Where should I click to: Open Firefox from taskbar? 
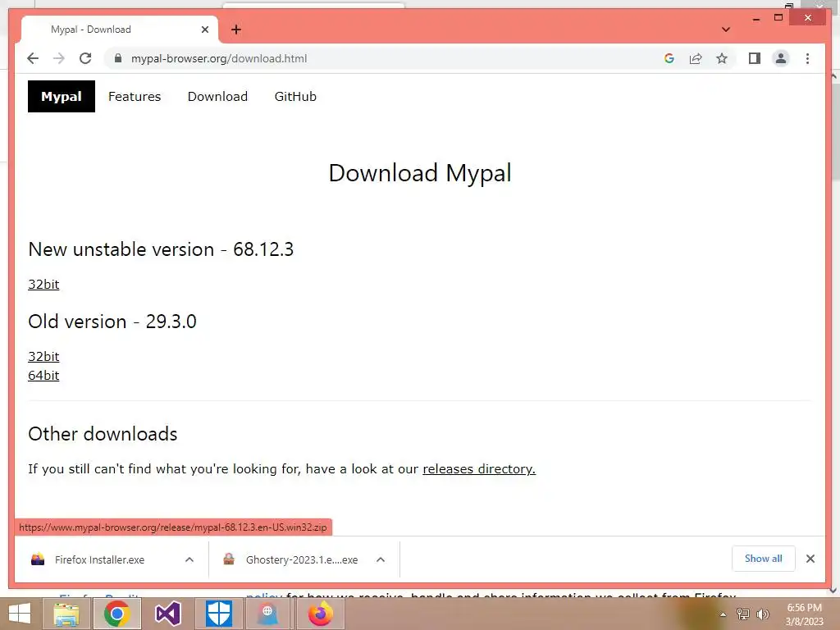point(321,614)
